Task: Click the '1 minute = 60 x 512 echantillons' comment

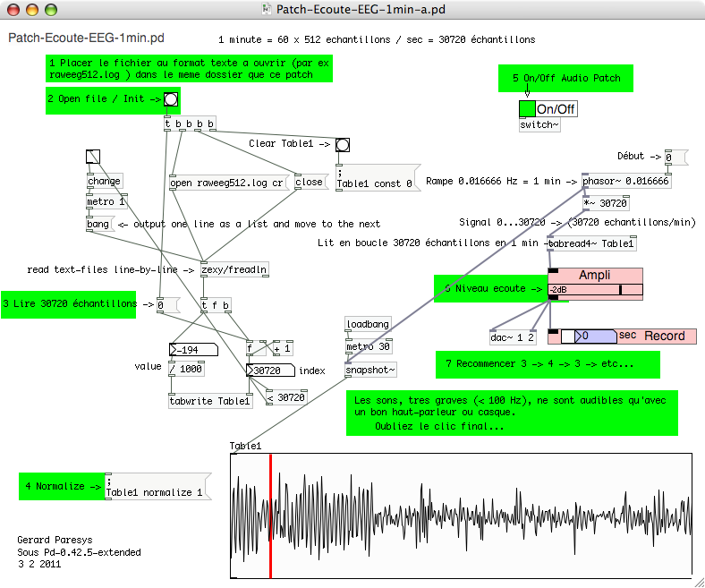Action: [x=377, y=39]
